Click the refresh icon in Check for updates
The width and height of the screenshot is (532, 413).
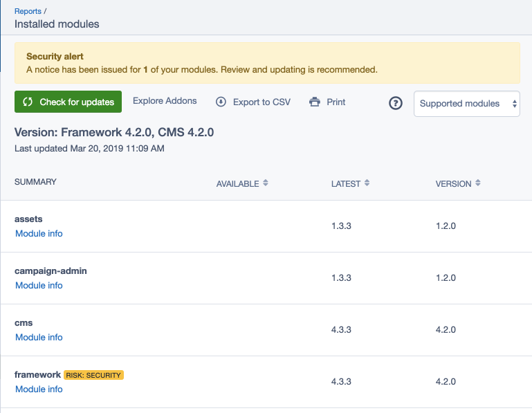[x=28, y=102]
